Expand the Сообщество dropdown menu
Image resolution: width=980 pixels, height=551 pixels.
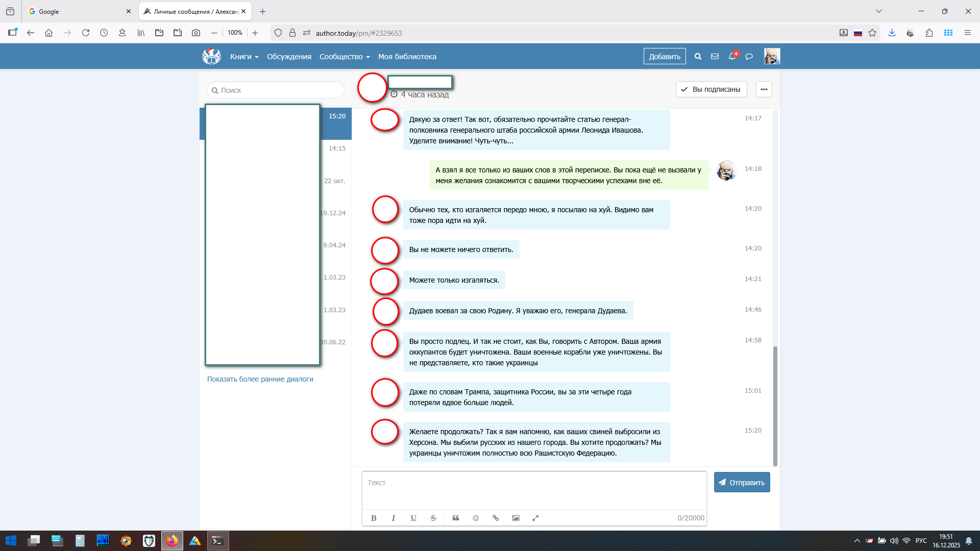coord(344,57)
